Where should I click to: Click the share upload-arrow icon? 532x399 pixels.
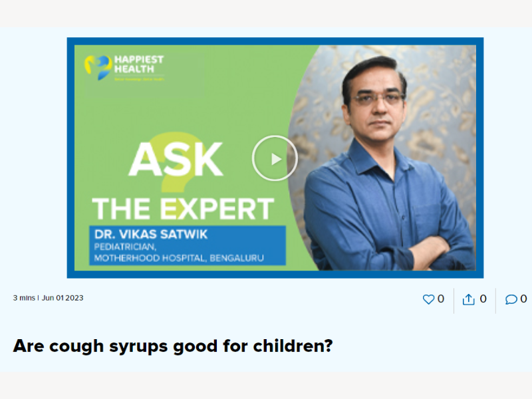[469, 299]
